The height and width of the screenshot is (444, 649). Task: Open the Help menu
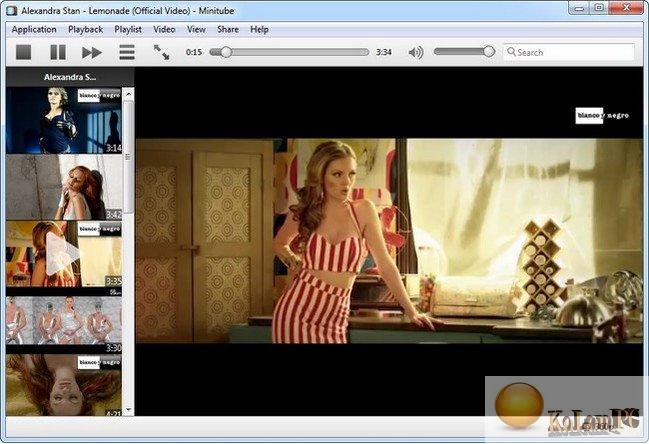(x=259, y=29)
